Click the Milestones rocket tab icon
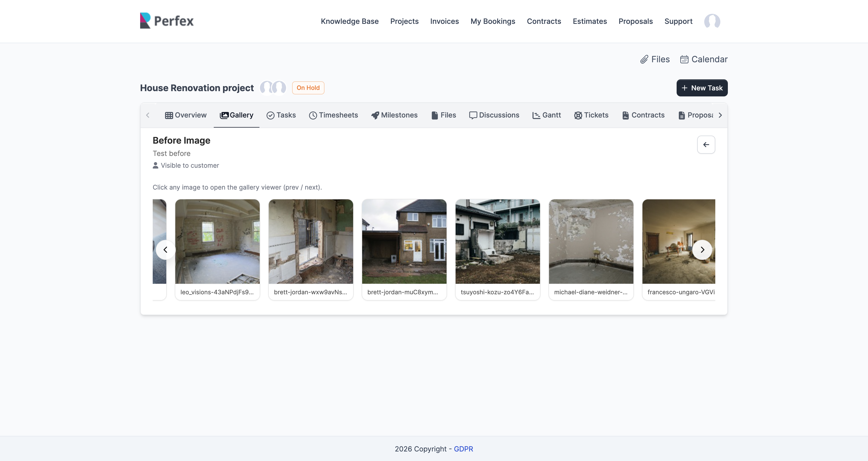This screenshot has height=461, width=868. [375, 115]
